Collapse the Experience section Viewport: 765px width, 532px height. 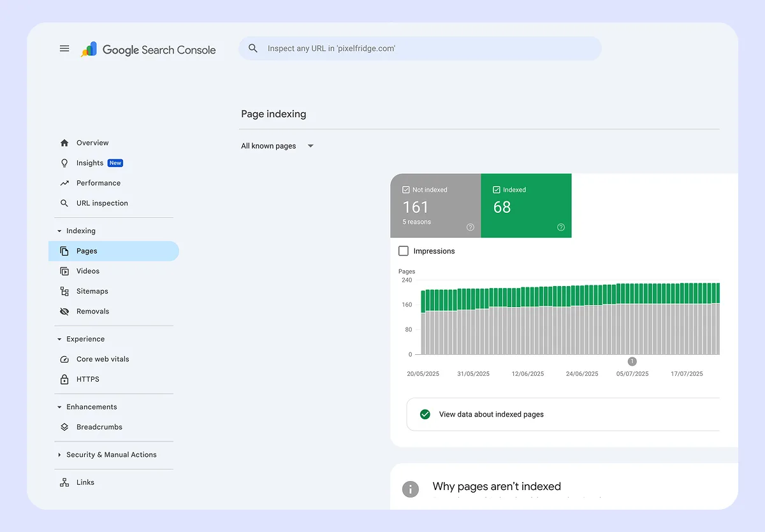(x=59, y=340)
